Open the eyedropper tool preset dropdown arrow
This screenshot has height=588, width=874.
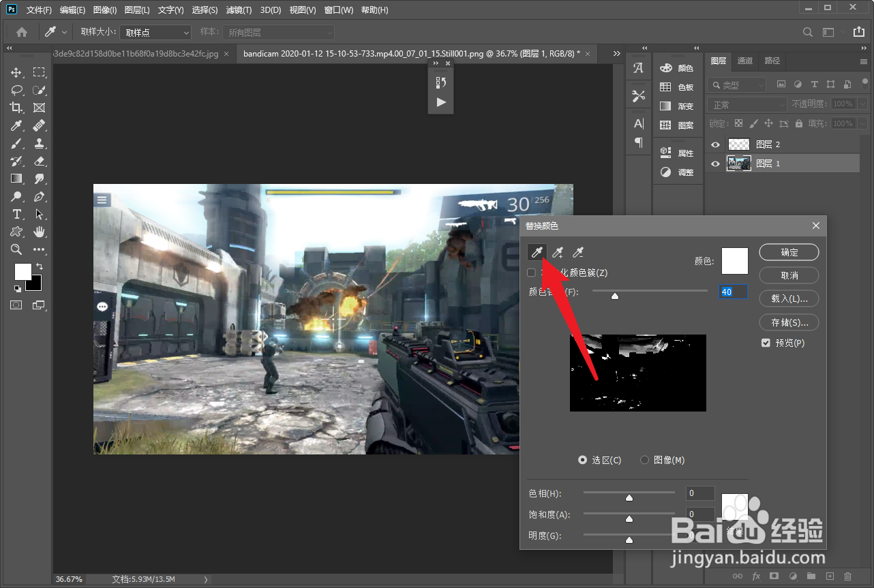click(x=65, y=32)
